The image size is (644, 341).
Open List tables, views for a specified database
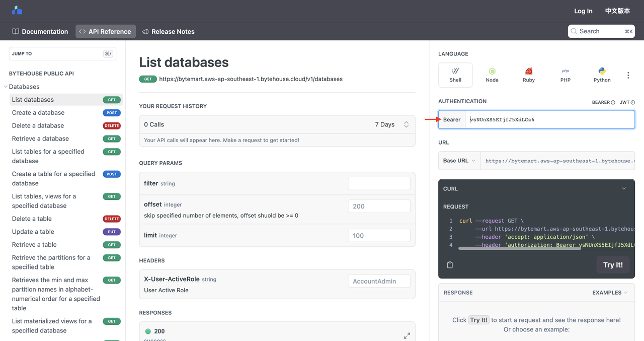click(65, 201)
